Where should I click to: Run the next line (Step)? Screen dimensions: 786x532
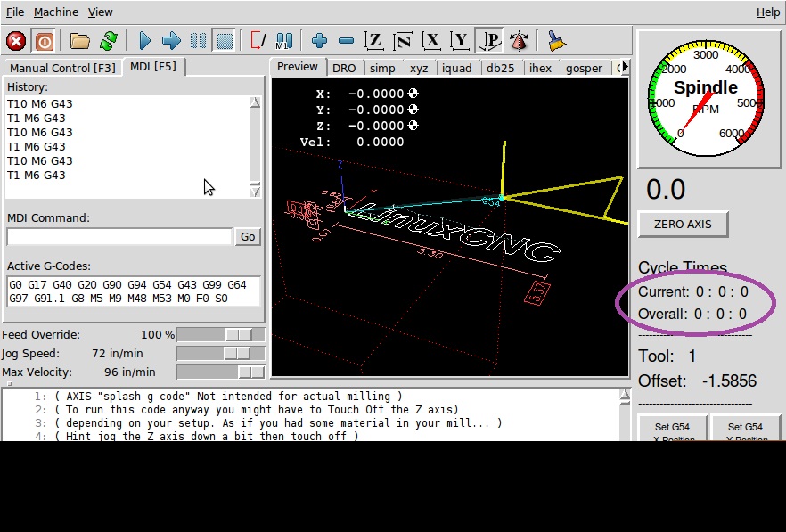point(171,41)
